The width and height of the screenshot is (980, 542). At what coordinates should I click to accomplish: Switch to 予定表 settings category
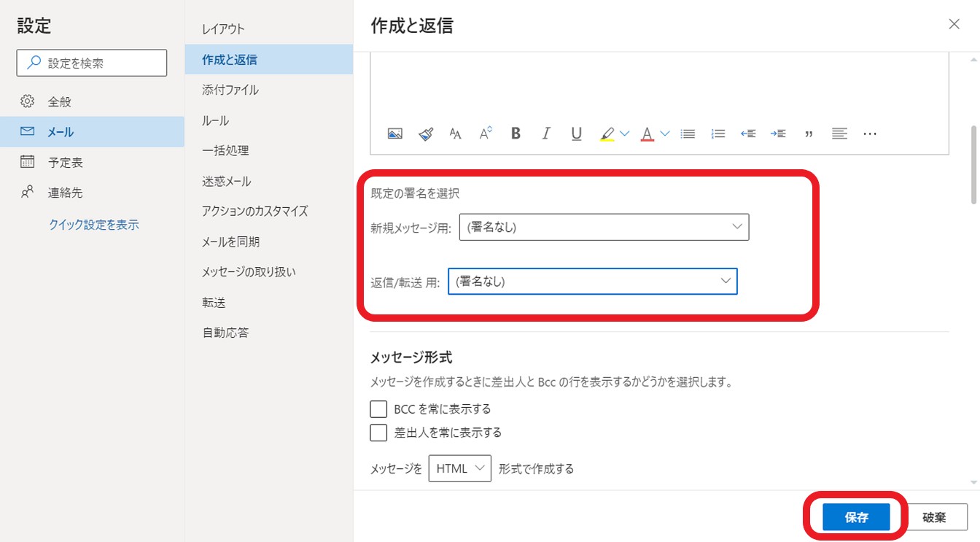click(x=65, y=162)
